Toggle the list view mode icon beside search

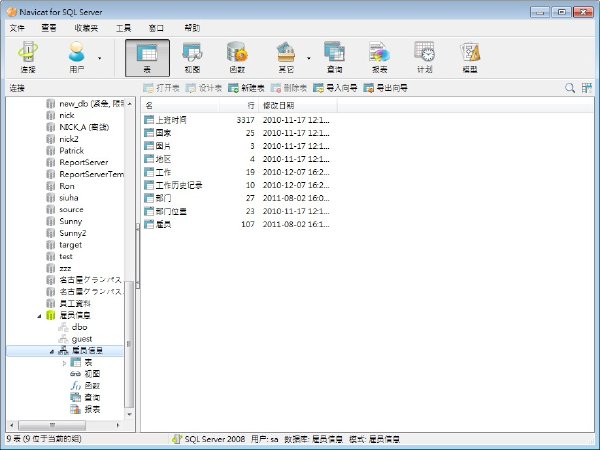pos(587,88)
